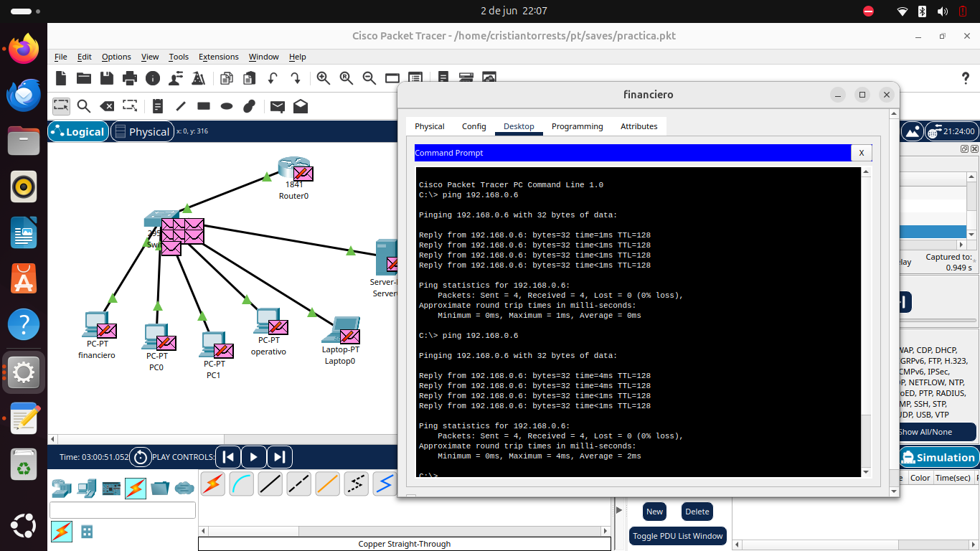The height and width of the screenshot is (551, 980).
Task: Reset zoom with the R magnifier icon
Action: pyautogui.click(x=347, y=78)
